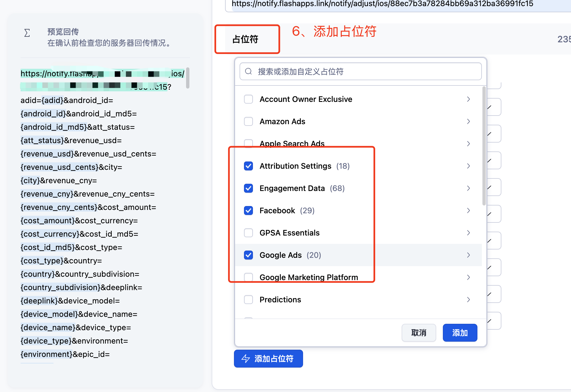Expand the Amazon Ads placeholder list
This screenshot has height=392, width=571.
coord(468,121)
